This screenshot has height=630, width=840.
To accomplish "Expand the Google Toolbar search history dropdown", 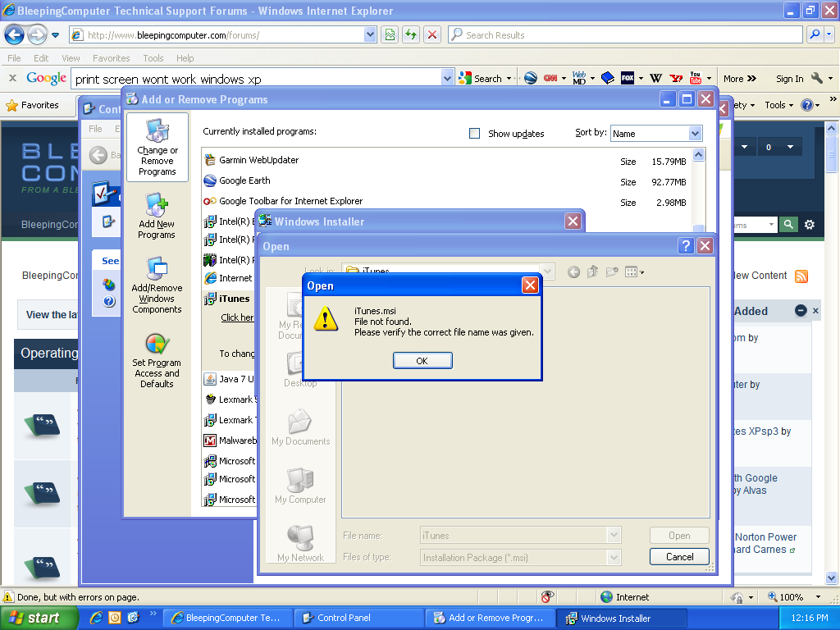I will click(447, 79).
